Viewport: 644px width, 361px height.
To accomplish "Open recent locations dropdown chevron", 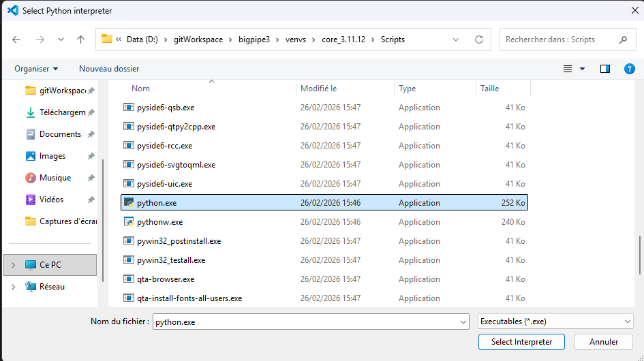I will click(61, 40).
